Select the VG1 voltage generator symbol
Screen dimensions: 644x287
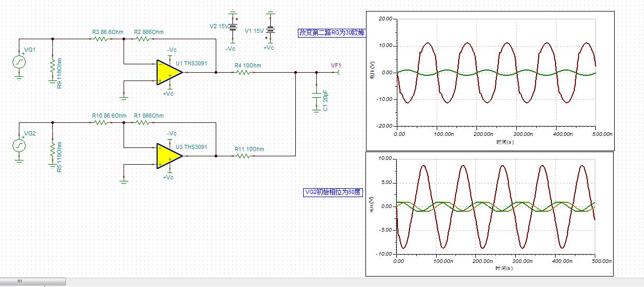(19, 63)
